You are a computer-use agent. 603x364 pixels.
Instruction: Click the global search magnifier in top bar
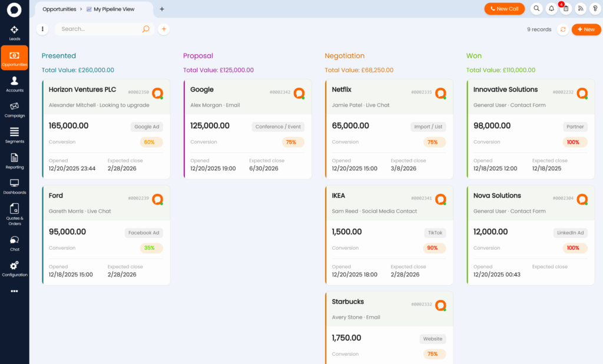coord(536,9)
